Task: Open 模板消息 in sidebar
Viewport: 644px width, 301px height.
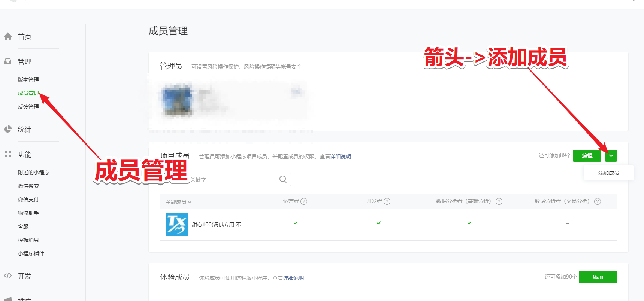Action: (x=28, y=240)
